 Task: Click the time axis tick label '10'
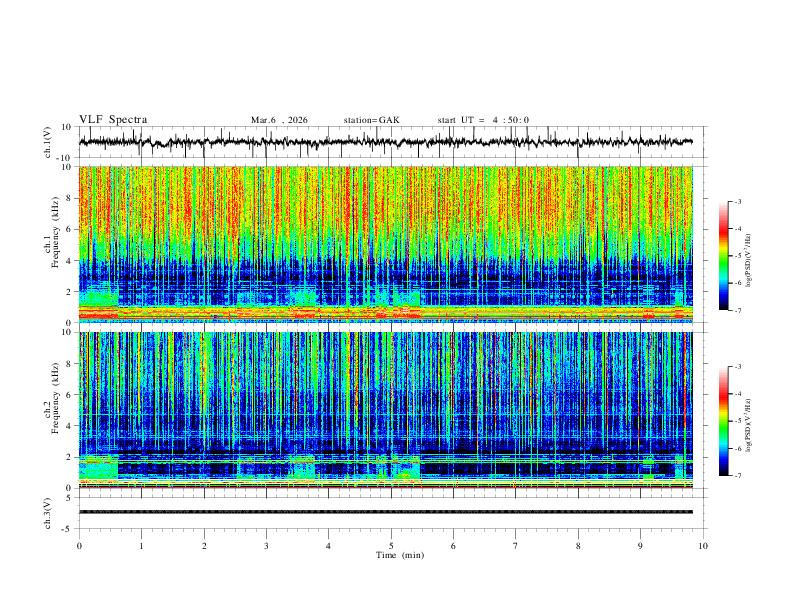[703, 546]
